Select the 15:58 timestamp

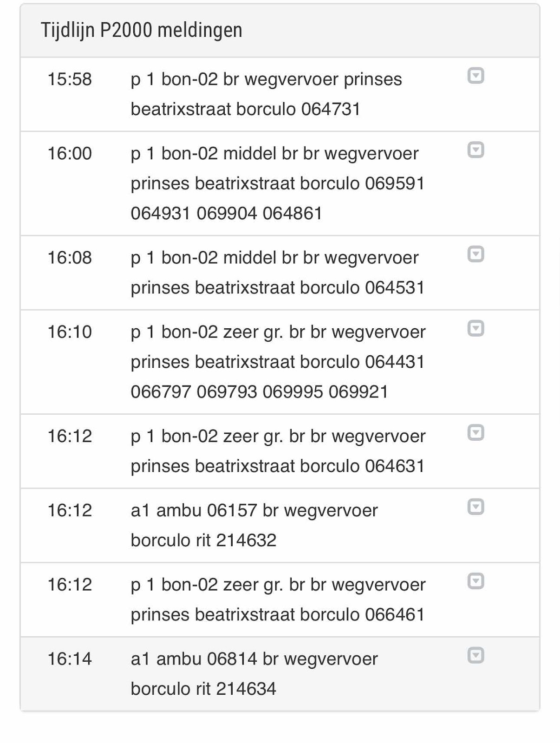pyautogui.click(x=70, y=79)
